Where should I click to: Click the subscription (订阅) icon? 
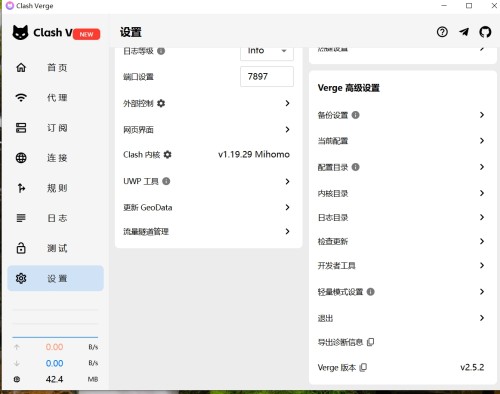tap(21, 128)
